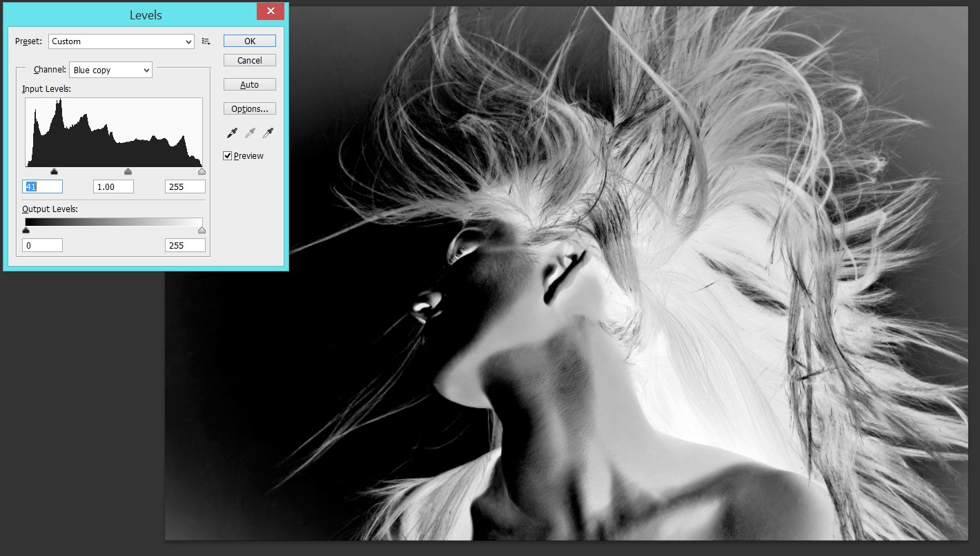The width and height of the screenshot is (980, 556).
Task: Toggle the Preview checkbox
Action: point(228,156)
